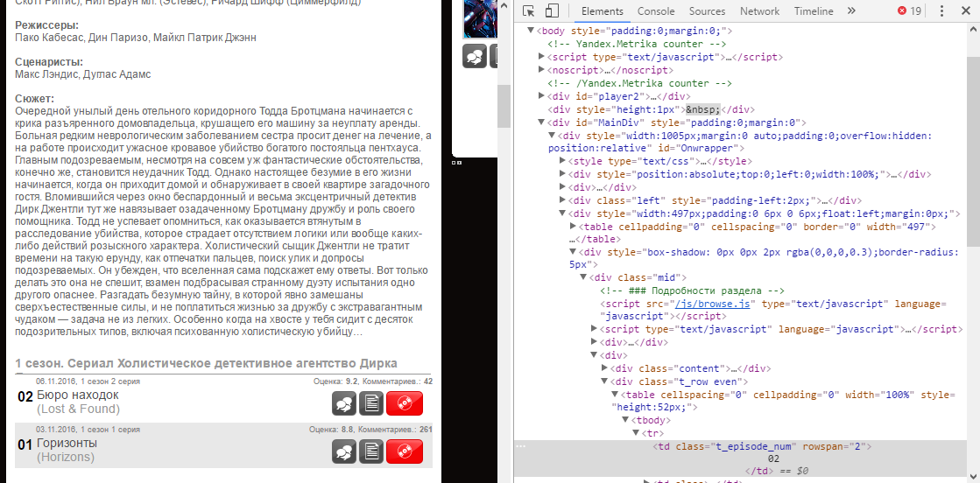This screenshot has height=483, width=980.
Task: Open description document icon for Бюро находок
Action: coord(371,403)
